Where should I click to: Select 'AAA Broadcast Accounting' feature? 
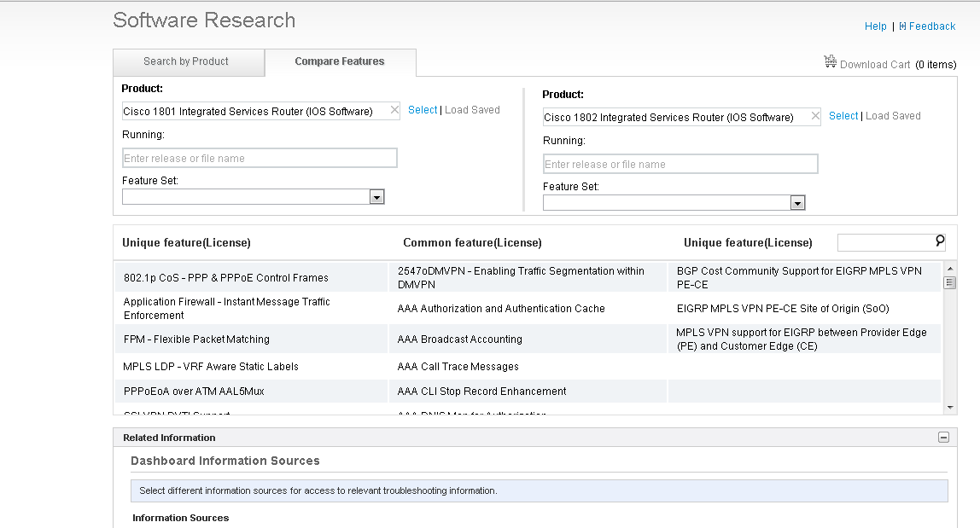point(459,339)
